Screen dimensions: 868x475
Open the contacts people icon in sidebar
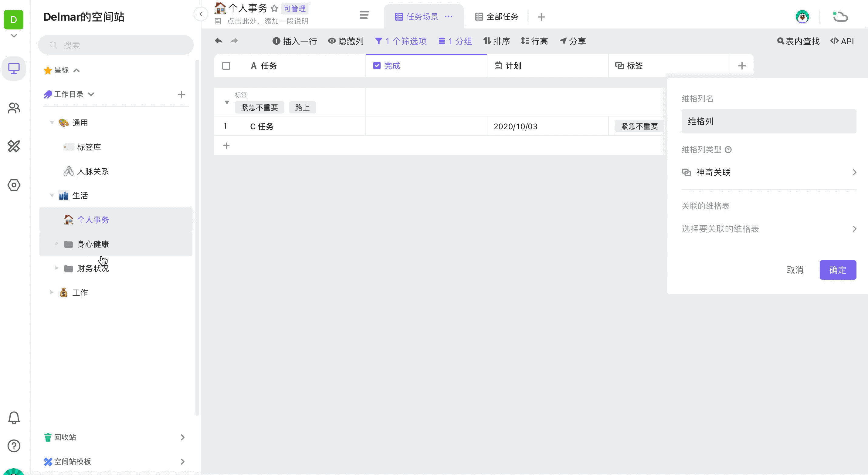(14, 108)
